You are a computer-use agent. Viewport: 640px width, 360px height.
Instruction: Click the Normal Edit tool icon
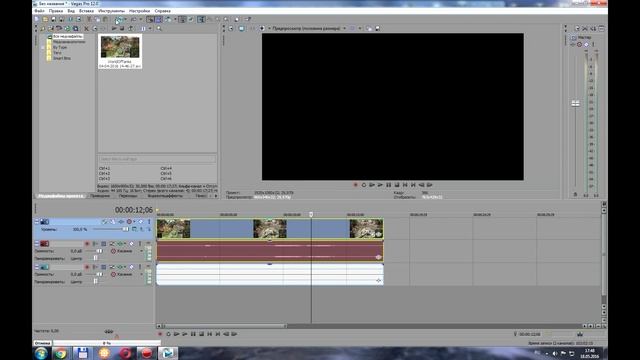[202, 19]
